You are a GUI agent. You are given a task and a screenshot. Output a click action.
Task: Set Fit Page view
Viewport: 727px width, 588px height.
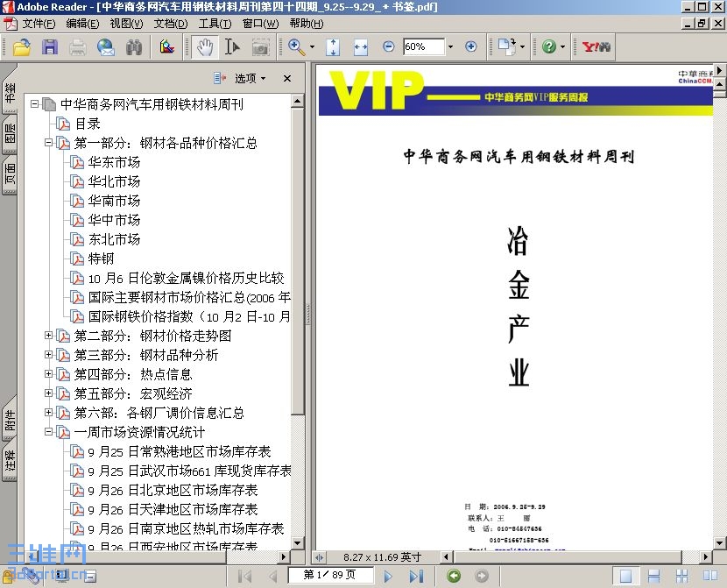[x=333, y=46]
